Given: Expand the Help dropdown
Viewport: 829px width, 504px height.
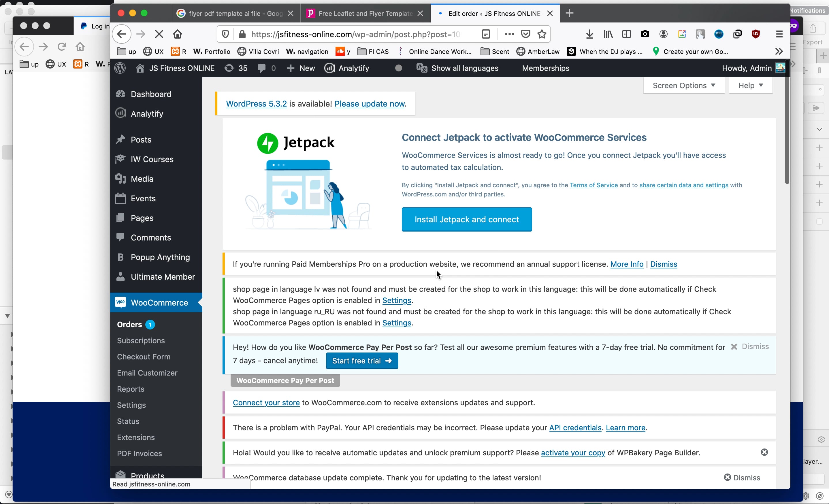Looking at the screenshot, I should [750, 86].
